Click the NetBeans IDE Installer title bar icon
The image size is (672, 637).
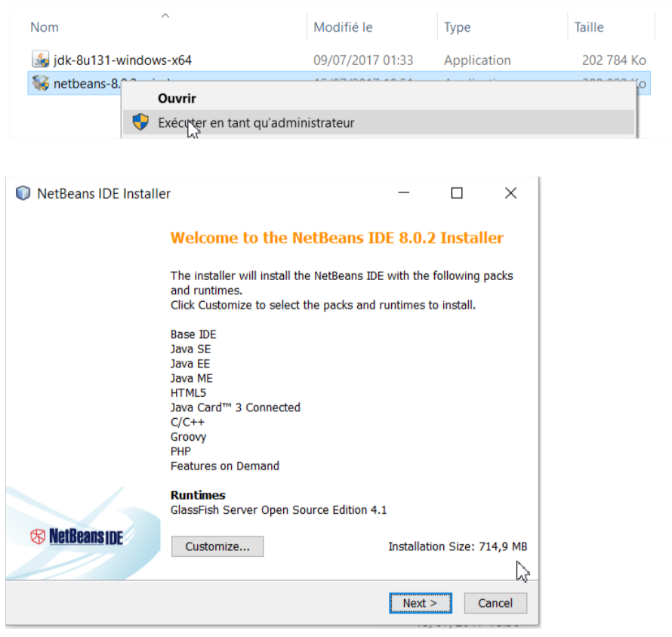tap(23, 193)
